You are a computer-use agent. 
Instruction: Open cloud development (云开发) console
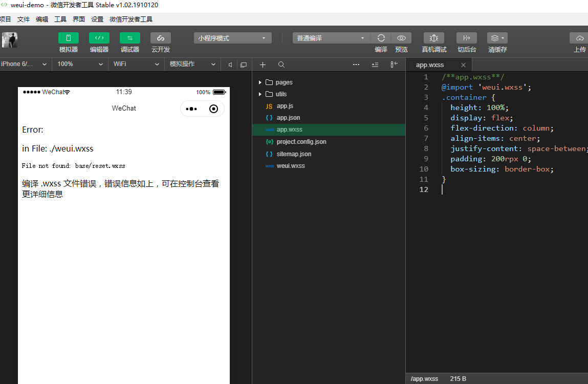tap(161, 38)
